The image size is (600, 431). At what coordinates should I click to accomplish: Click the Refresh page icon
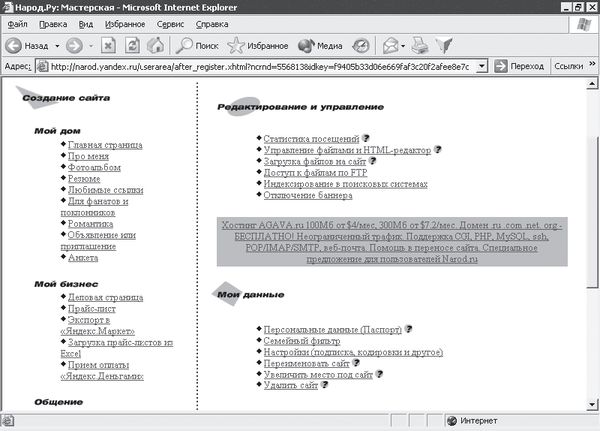pyautogui.click(x=132, y=45)
